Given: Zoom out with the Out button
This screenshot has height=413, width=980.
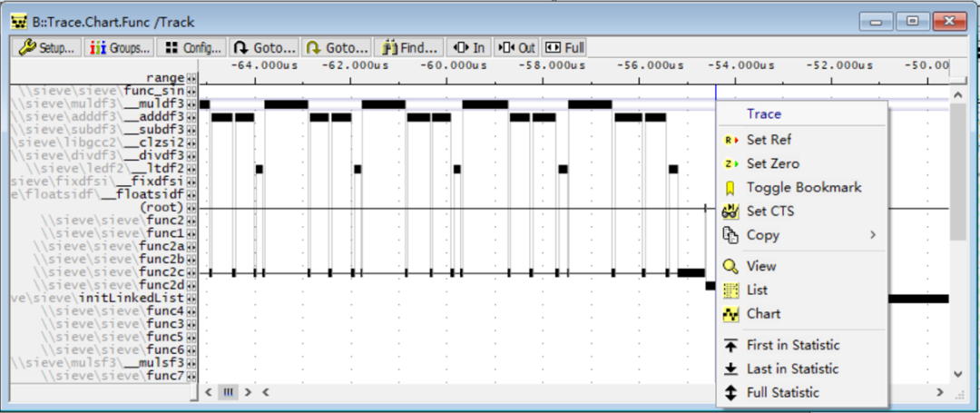Looking at the screenshot, I should click(x=517, y=47).
